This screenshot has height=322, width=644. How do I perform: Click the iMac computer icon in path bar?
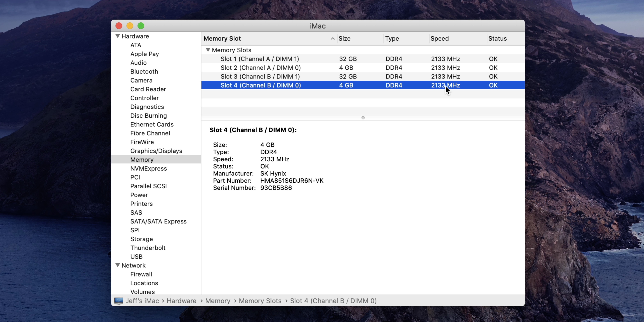click(119, 301)
